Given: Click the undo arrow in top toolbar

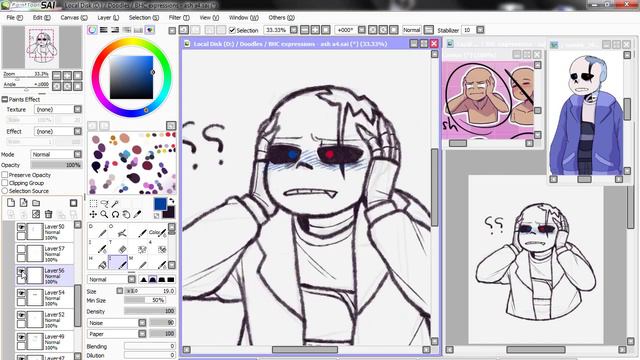Looking at the screenshot, I should point(184,30).
